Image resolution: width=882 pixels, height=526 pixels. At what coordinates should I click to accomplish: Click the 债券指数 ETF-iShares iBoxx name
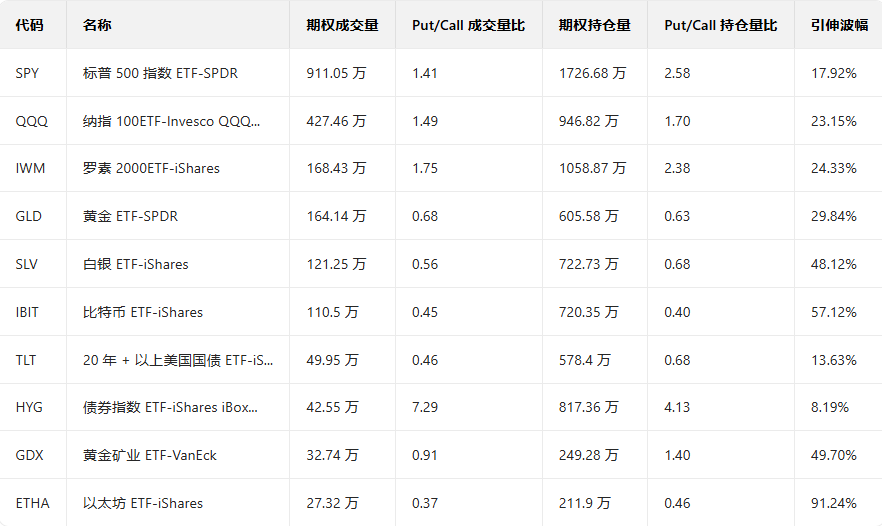click(170, 407)
